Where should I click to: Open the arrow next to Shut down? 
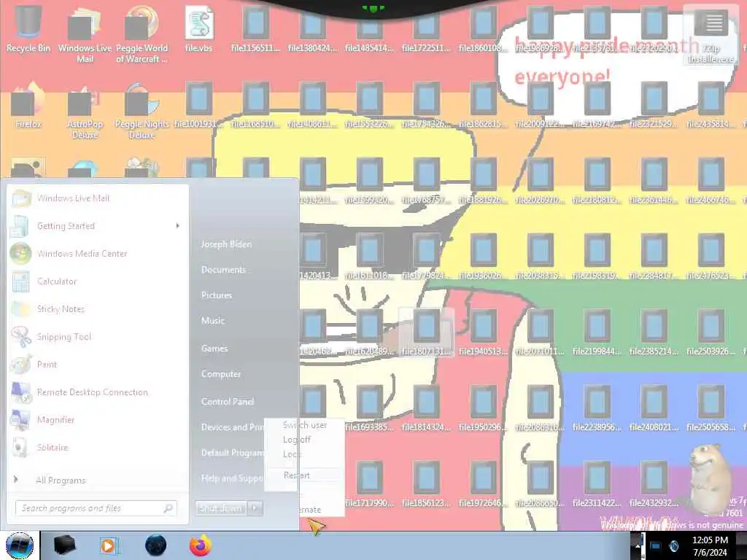(255, 508)
